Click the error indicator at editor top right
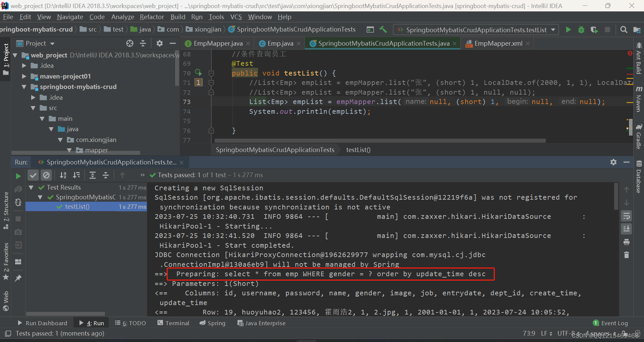 pos(630,53)
